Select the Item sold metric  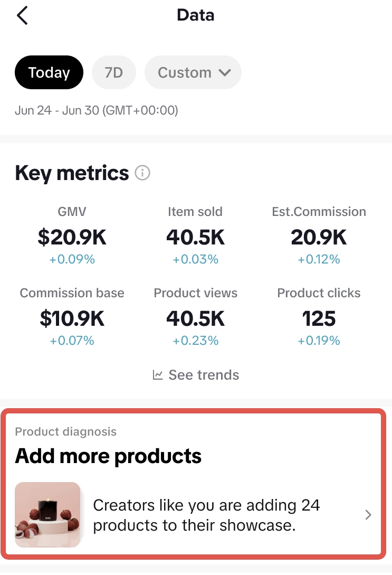coord(195,238)
